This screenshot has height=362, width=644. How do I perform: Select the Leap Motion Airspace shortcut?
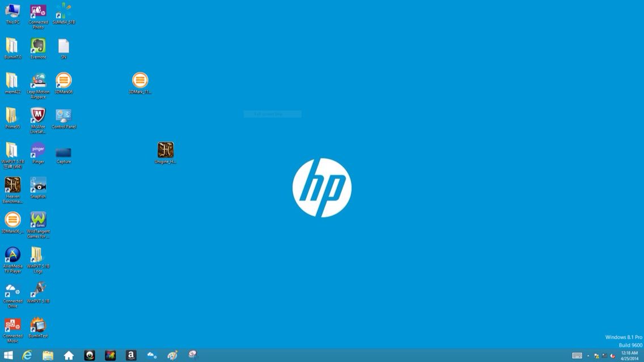click(x=38, y=86)
